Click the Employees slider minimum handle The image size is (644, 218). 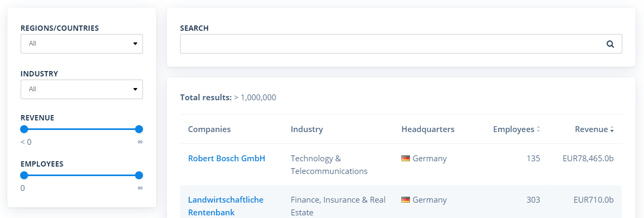point(24,175)
